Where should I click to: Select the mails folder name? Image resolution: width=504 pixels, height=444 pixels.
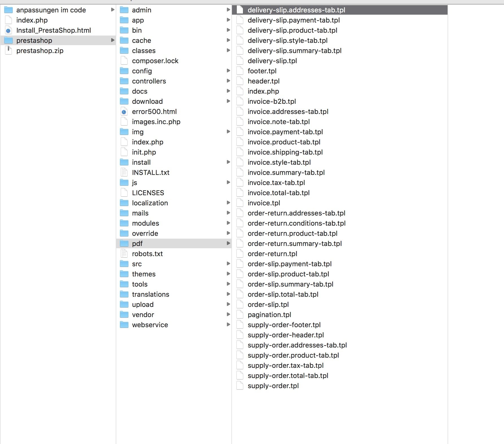tap(140, 213)
